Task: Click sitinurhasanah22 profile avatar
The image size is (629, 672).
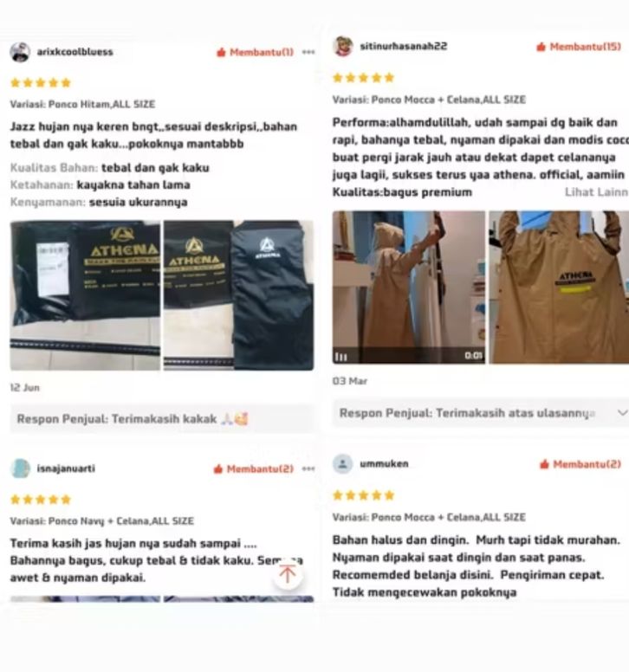Action: tap(343, 46)
